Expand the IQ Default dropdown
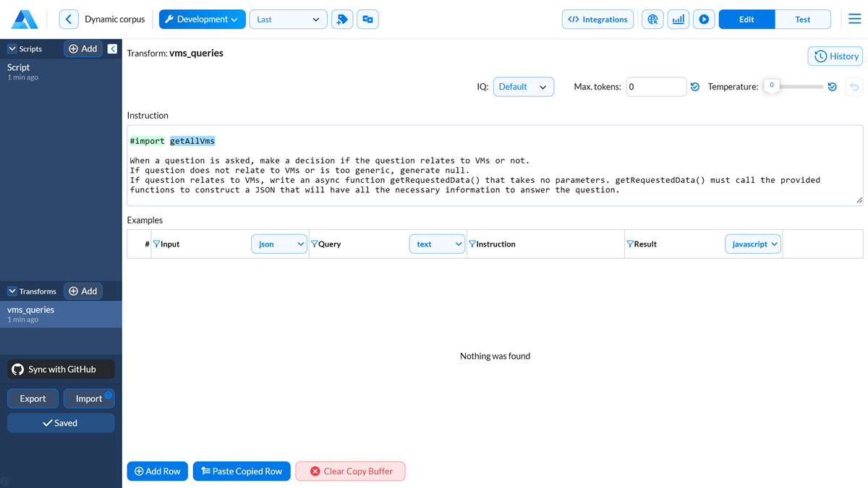Viewport: 868px width, 488px height. pyautogui.click(x=523, y=87)
